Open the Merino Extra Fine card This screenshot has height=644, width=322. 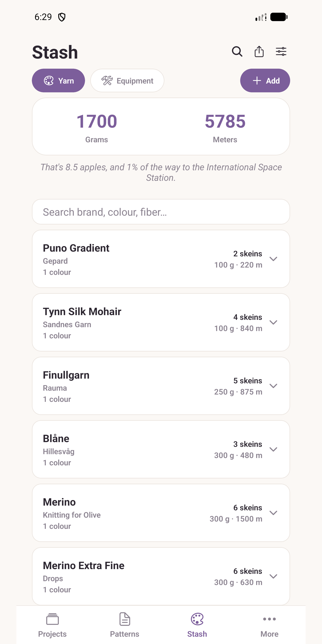[161, 576]
